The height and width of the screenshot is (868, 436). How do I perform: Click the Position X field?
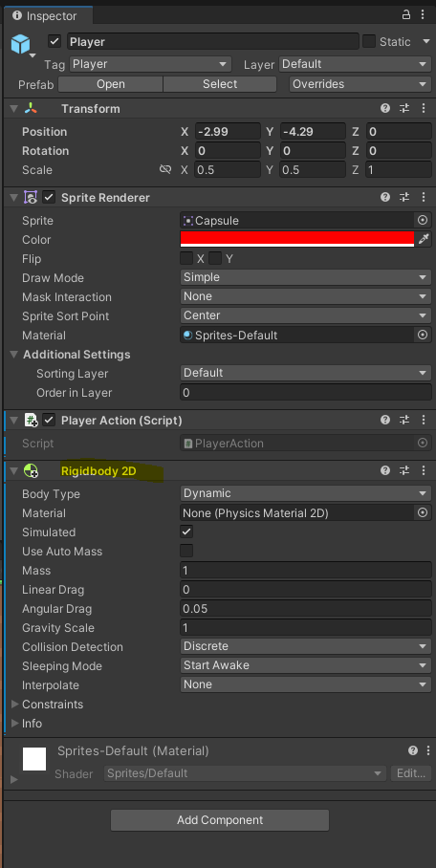click(x=228, y=132)
